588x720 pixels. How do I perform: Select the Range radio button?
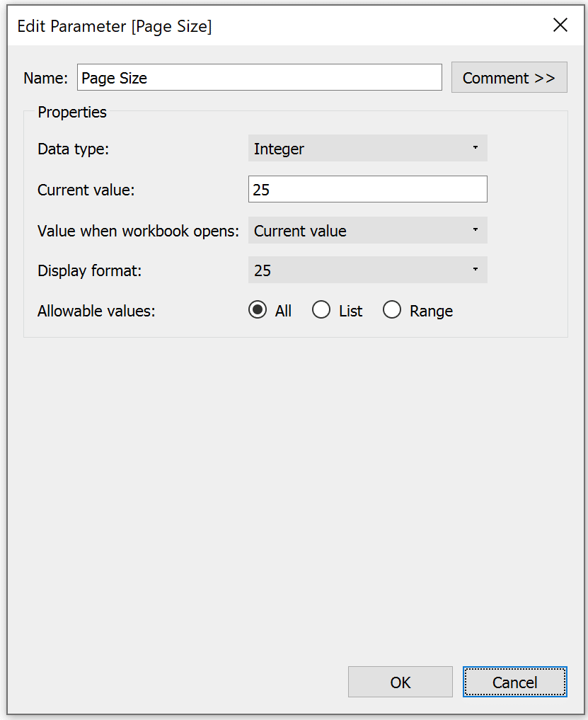click(392, 310)
